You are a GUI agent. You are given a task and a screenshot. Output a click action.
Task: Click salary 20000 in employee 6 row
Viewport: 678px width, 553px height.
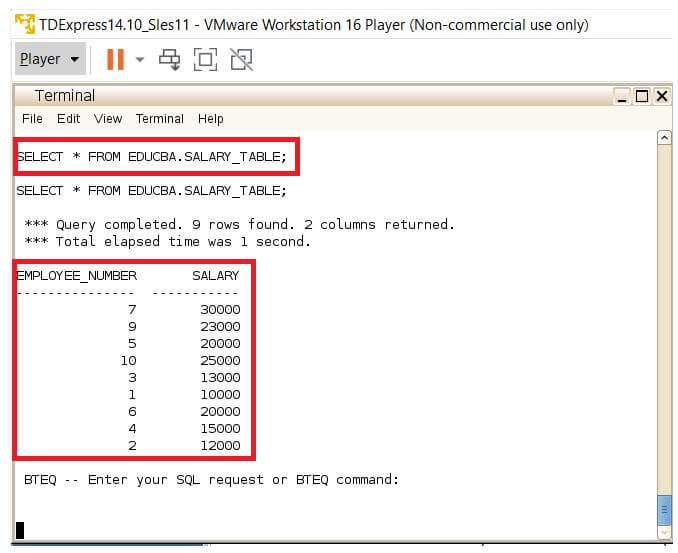[220, 412]
